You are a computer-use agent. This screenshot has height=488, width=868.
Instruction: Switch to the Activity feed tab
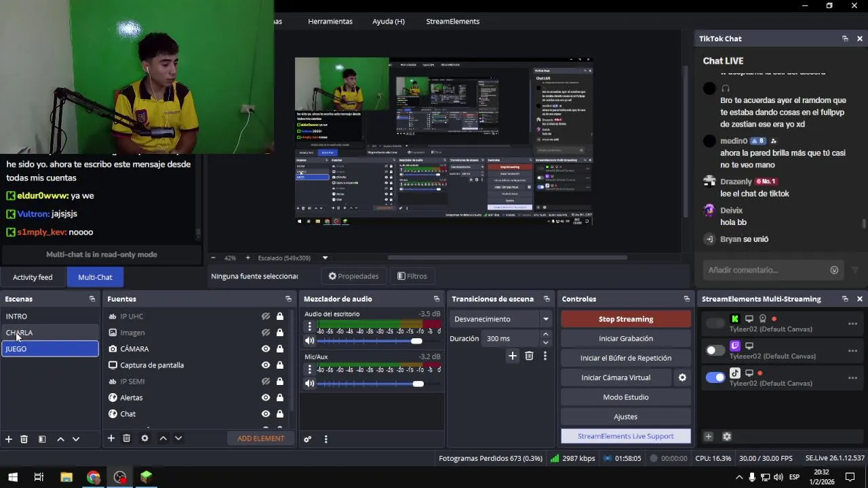pyautogui.click(x=33, y=277)
